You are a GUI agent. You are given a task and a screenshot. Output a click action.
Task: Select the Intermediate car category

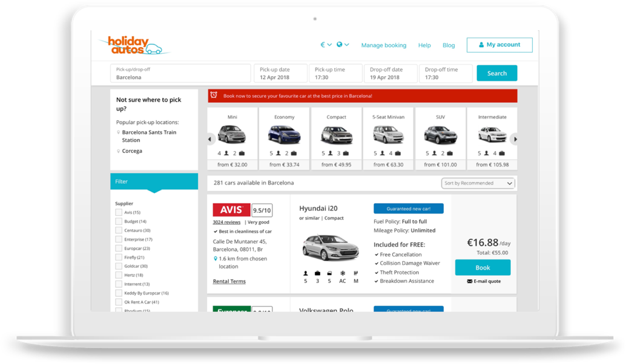point(492,138)
